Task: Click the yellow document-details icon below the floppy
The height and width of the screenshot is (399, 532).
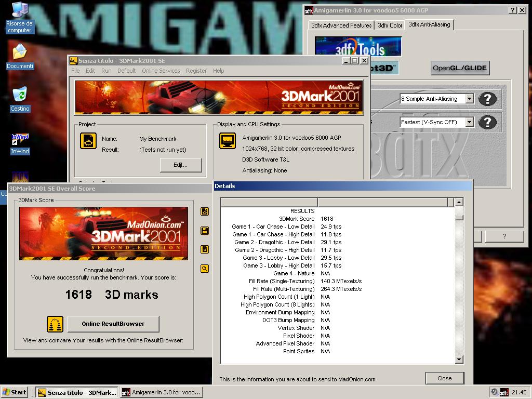Action: pyautogui.click(x=205, y=249)
